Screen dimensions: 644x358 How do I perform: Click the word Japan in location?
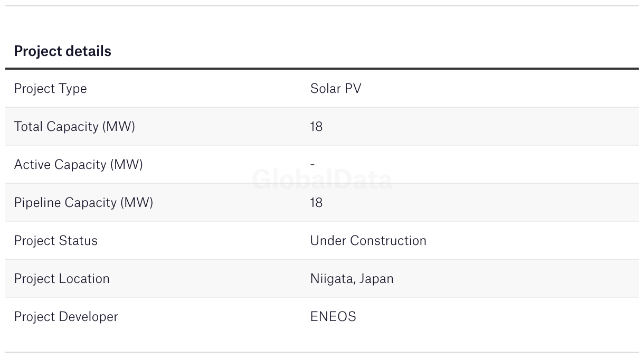376,279
